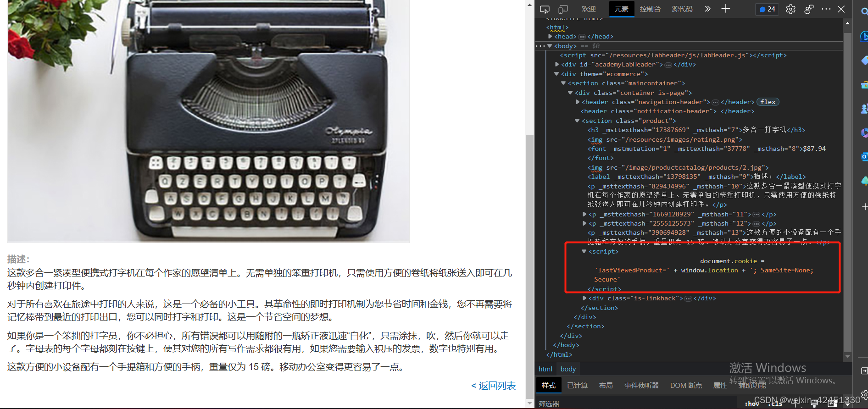
Task: Collapse the div theme=ecommerce node
Action: [x=556, y=74]
